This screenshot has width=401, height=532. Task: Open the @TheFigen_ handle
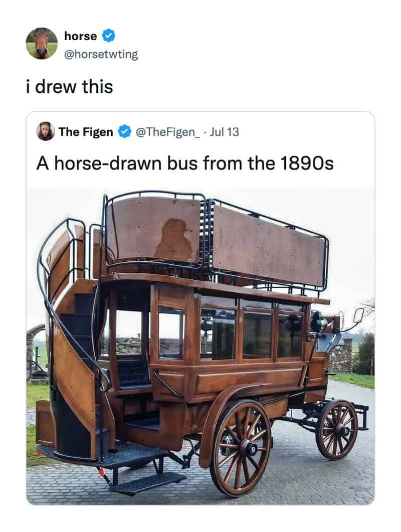tap(168, 132)
